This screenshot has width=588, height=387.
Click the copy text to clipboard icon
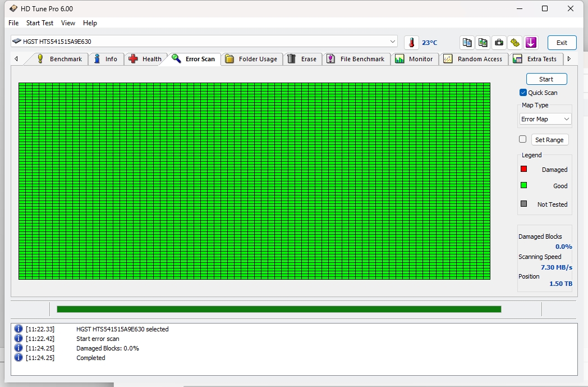coord(467,43)
